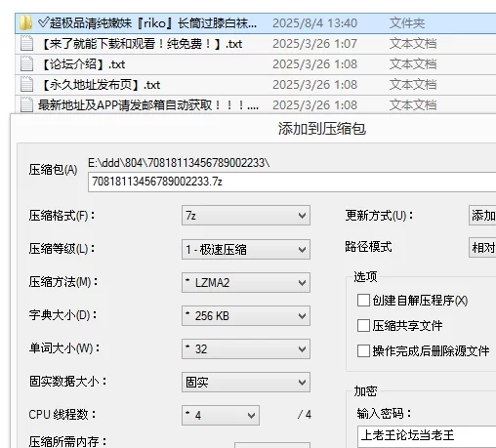Open the 路径模式 dropdown
The height and width of the screenshot is (448, 496).
pos(482,248)
